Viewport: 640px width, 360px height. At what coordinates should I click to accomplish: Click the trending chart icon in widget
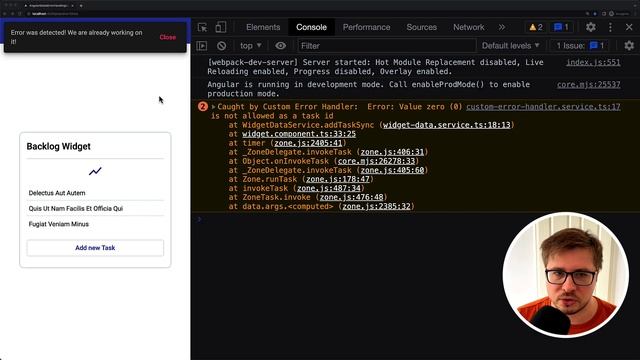[x=95, y=171]
